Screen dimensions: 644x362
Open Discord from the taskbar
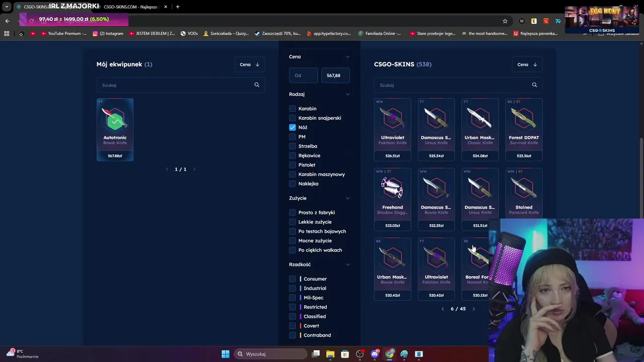pyautogui.click(x=374, y=354)
